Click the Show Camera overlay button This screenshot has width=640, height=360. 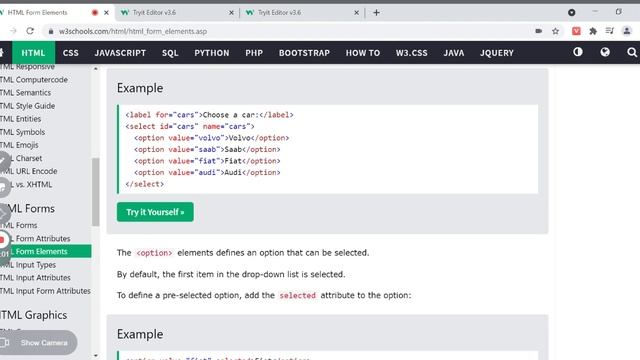click(38, 342)
